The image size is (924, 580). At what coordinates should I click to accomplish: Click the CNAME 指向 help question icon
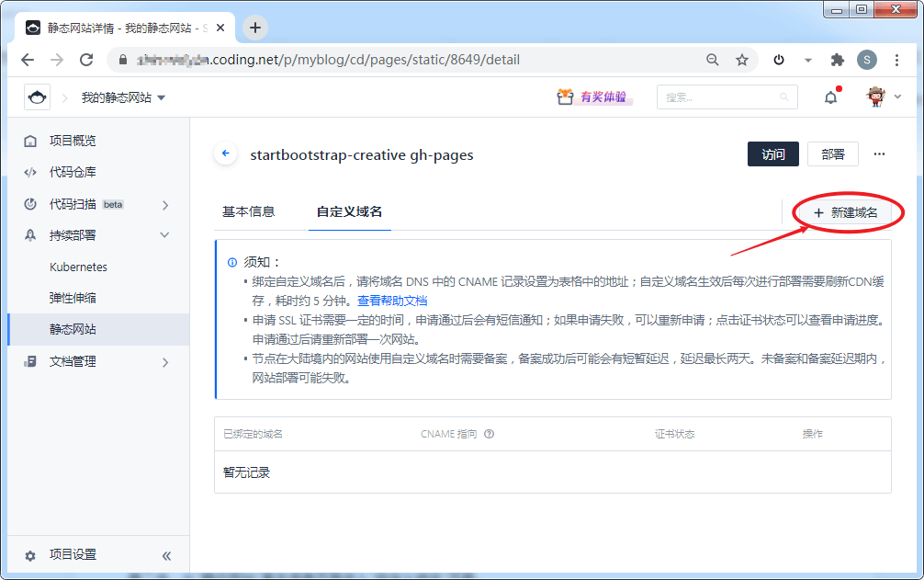coord(490,434)
